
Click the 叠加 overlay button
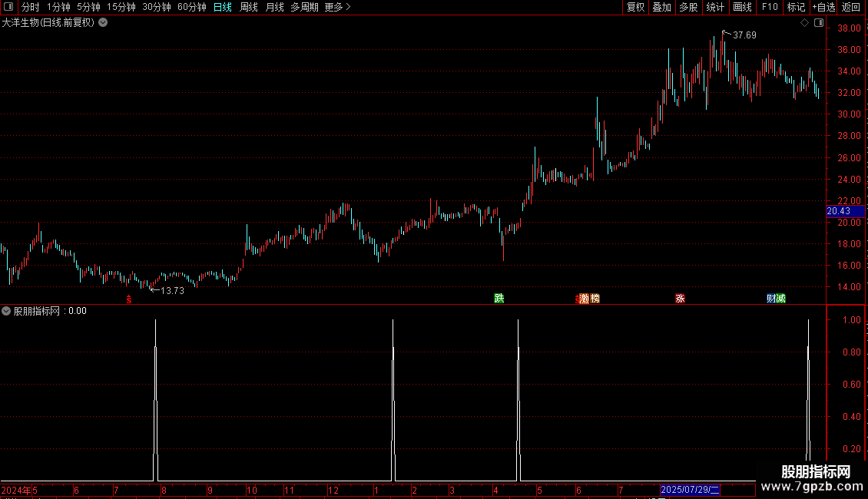661,7
